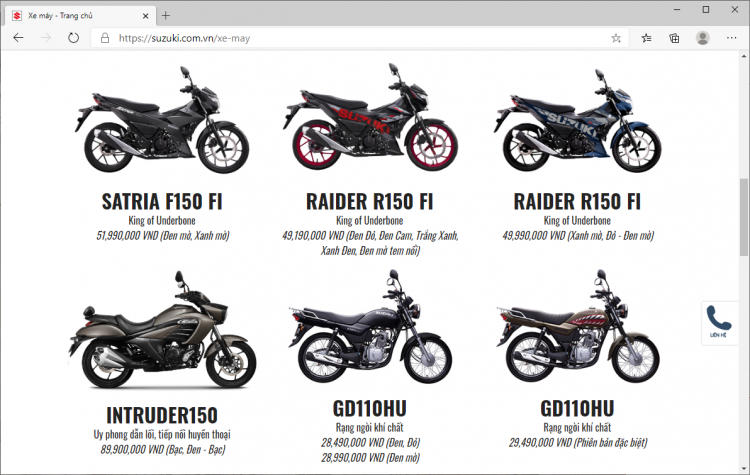The width and height of the screenshot is (750, 475).
Task: Open the Collections icon
Action: coord(674,38)
